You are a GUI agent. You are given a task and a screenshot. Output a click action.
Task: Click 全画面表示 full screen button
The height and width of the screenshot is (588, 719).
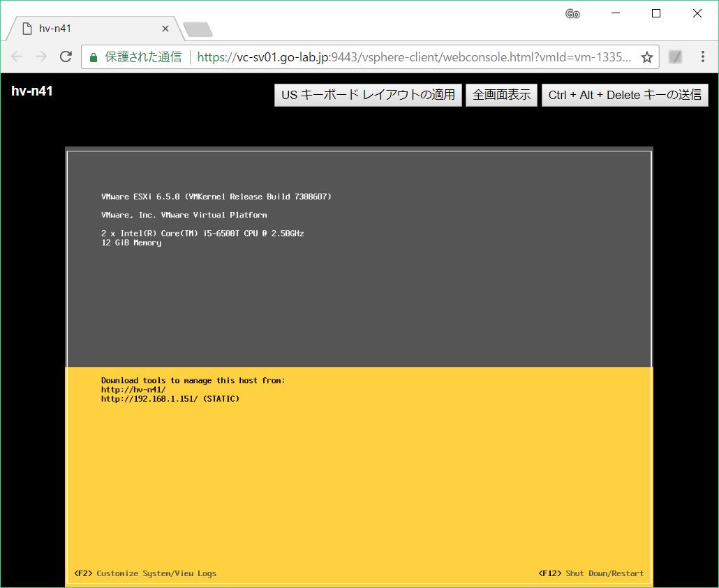[x=502, y=95]
